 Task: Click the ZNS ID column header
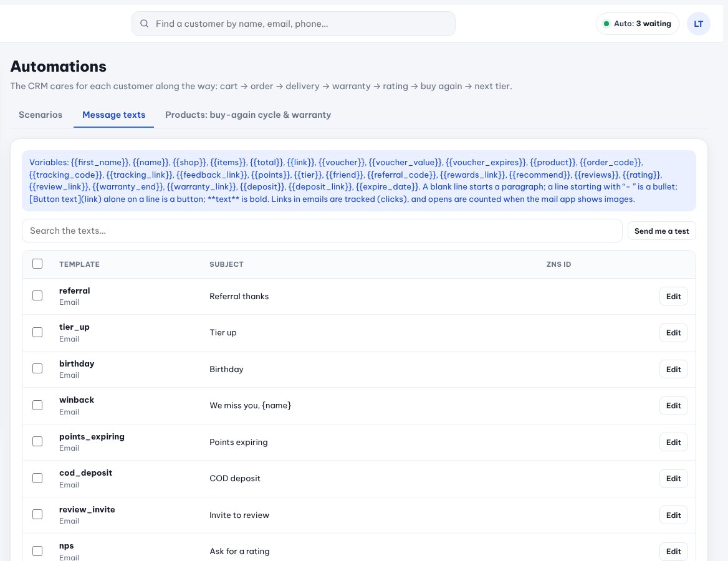click(x=558, y=264)
